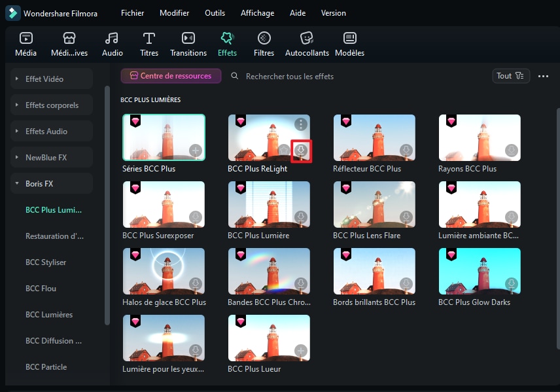Download the Rayons BCC Plus effect

click(x=512, y=150)
